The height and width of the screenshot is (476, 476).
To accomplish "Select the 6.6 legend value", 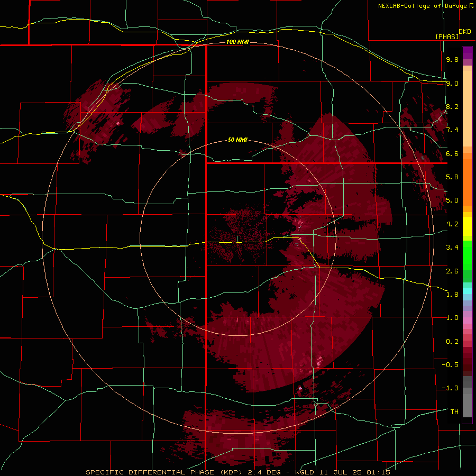I will coord(452,153).
